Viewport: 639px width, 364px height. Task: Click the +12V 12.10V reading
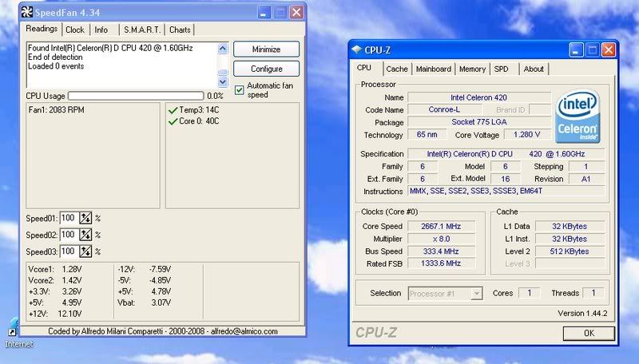click(55, 314)
